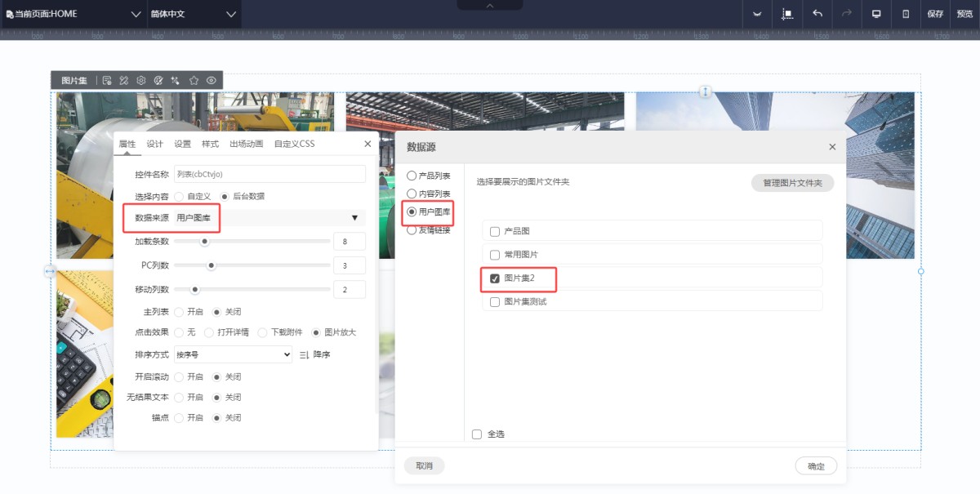Screen dimensions: 980x494
Task: Click 取消 in the 数据源 dialog
Action: click(424, 465)
